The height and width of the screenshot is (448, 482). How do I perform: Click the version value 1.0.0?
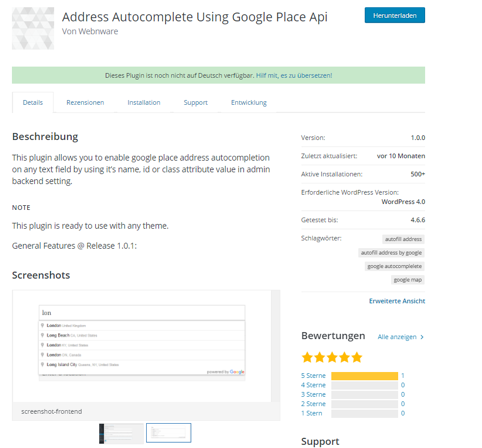418,138
